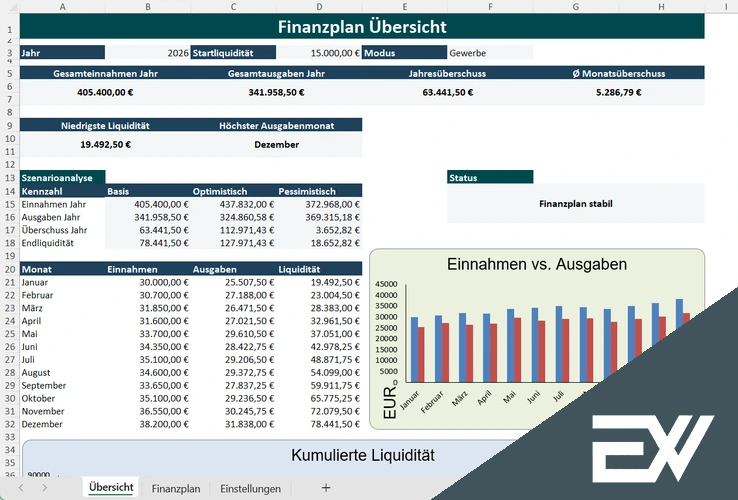
Task: Select column C header
Action: 233,6
